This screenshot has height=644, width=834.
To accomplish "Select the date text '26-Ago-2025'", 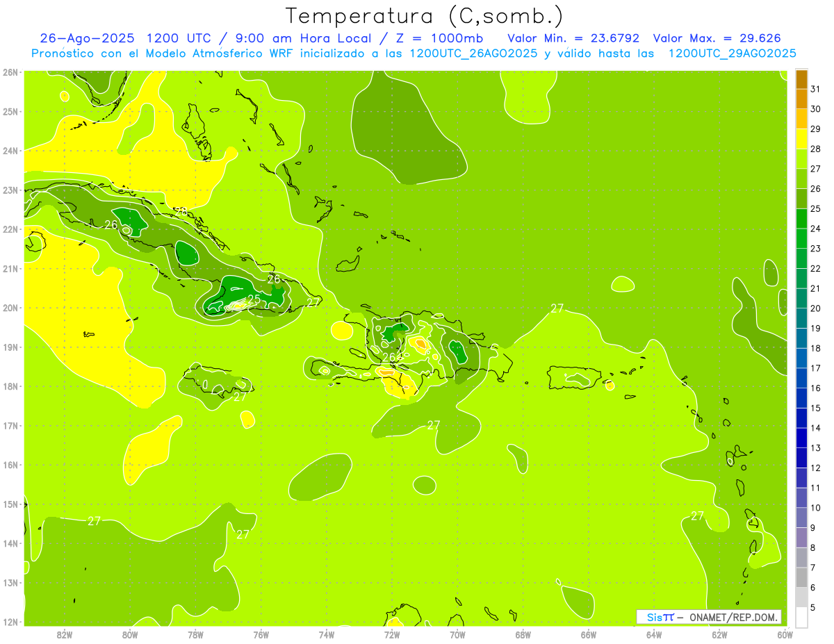I will 88,38.
